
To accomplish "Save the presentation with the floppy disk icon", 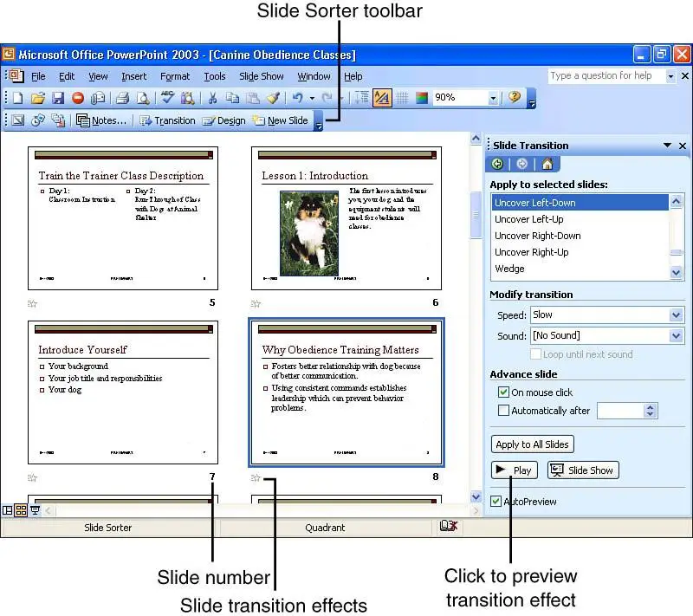I will pos(58,98).
